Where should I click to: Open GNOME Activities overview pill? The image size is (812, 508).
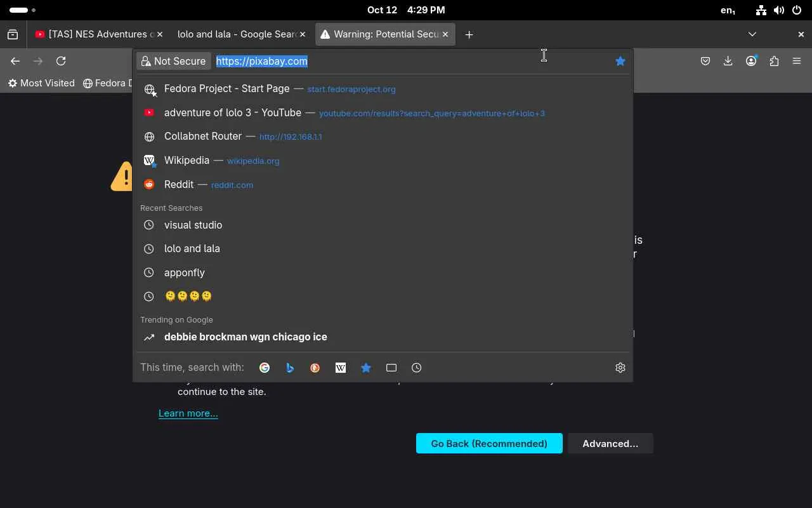pyautogui.click(x=22, y=10)
